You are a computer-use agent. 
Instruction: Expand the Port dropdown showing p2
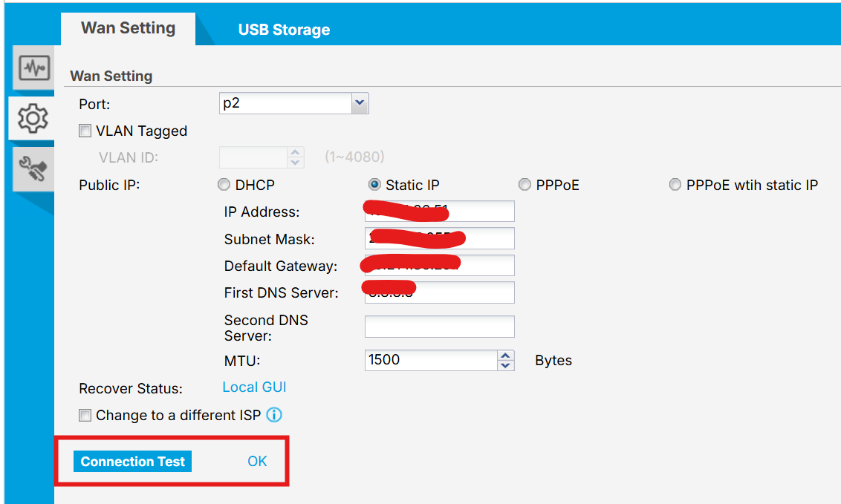[294, 103]
